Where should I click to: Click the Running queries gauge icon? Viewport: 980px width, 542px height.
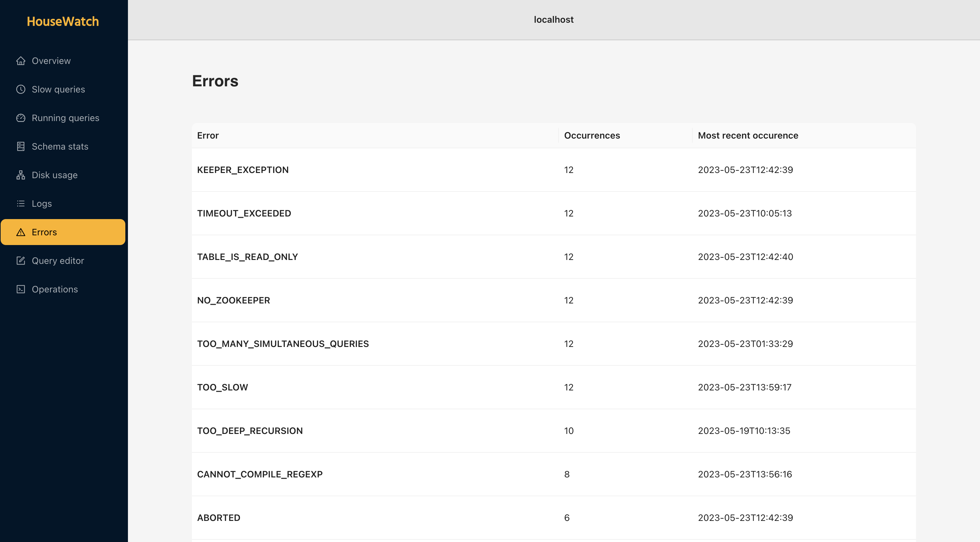click(x=20, y=118)
